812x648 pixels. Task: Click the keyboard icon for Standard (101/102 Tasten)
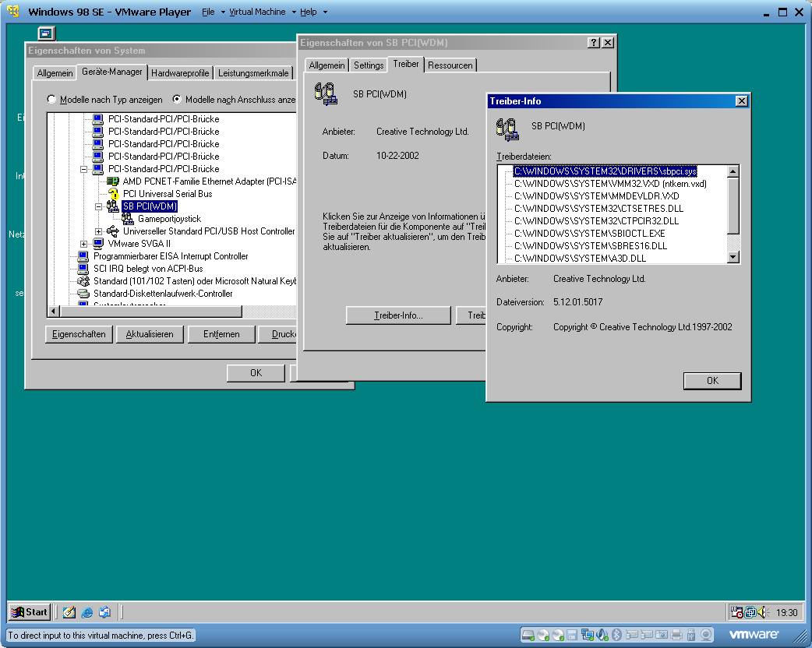pyautogui.click(x=83, y=281)
